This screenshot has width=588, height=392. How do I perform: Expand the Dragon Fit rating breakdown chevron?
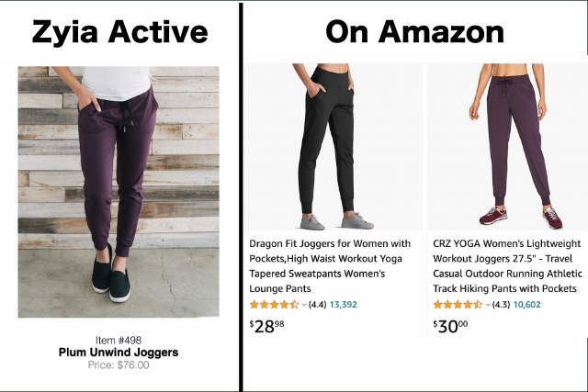(x=301, y=304)
